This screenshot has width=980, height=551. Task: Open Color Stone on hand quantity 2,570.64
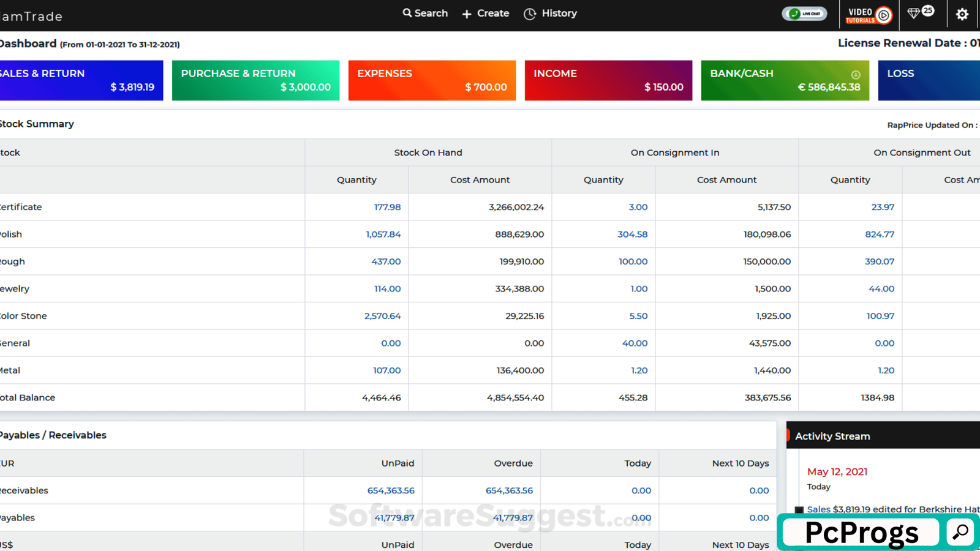[382, 316]
